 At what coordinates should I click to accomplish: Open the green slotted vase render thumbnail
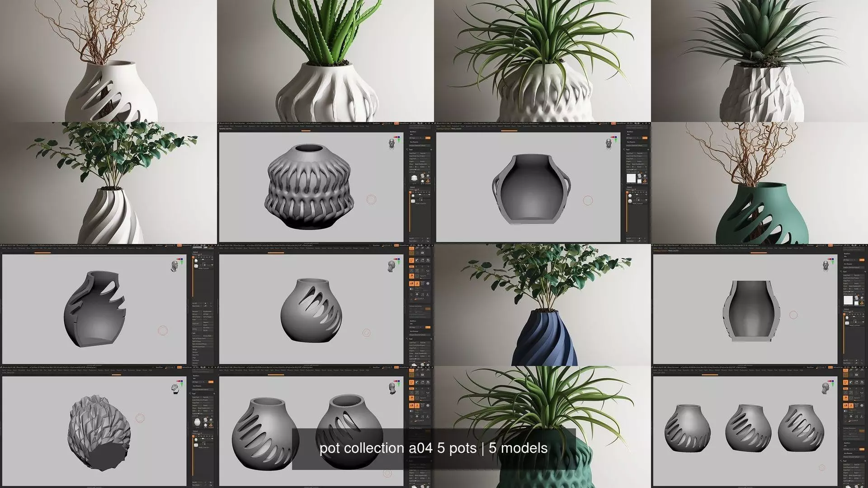759,183
